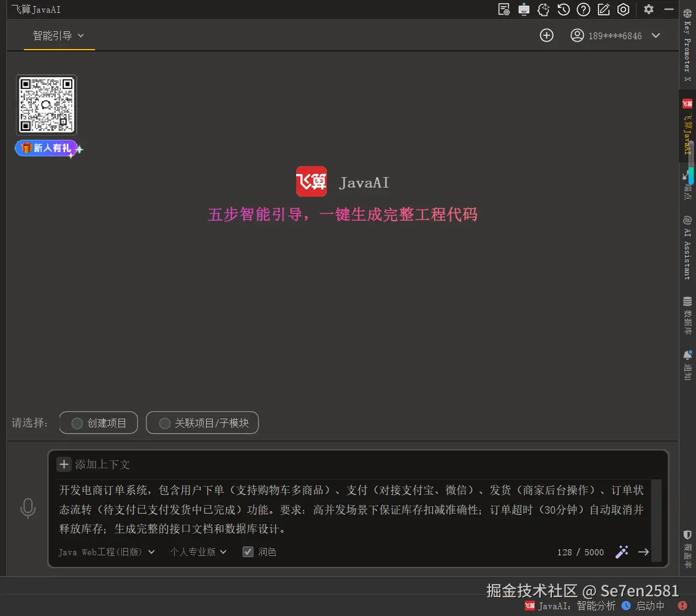
Task: Click inside the requirement prompt text area
Action: 351,509
